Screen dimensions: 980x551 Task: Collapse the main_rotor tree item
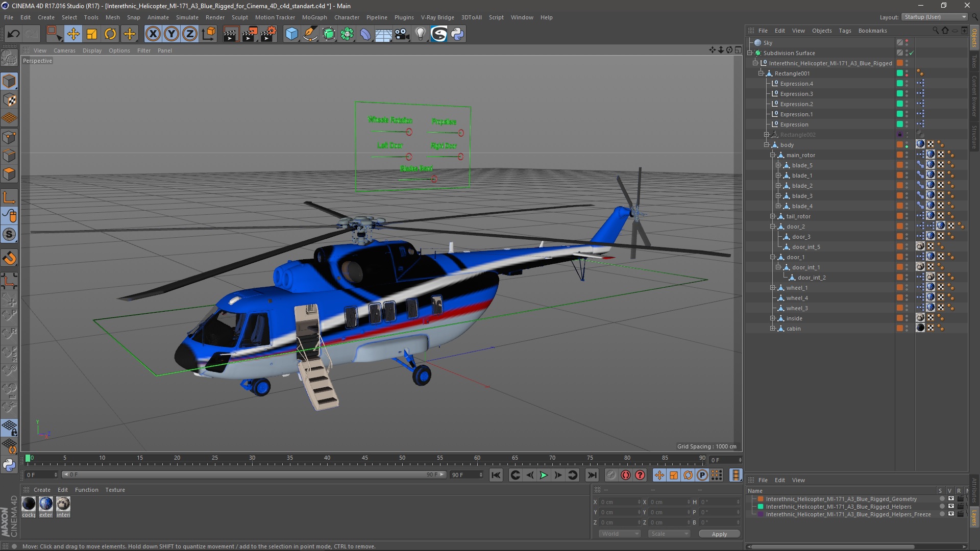(773, 155)
